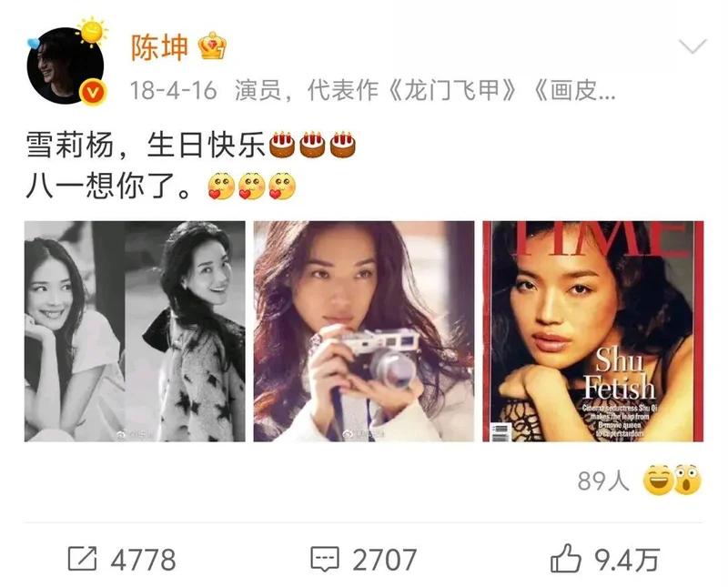This screenshot has width=728, height=587.
Task: Tap the laughing emoji reaction icon
Action: [x=658, y=480]
